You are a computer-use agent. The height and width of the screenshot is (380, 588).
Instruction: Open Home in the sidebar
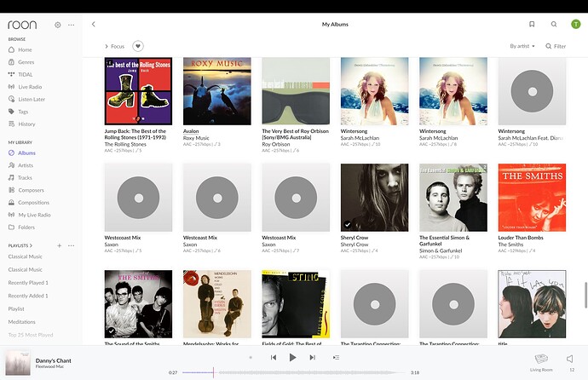(x=20, y=49)
